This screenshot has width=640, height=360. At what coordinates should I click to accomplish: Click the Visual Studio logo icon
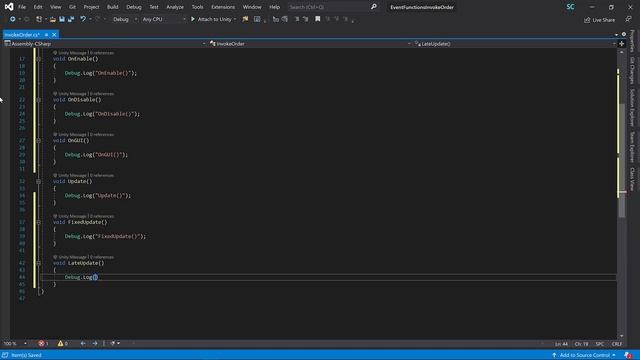9,7
